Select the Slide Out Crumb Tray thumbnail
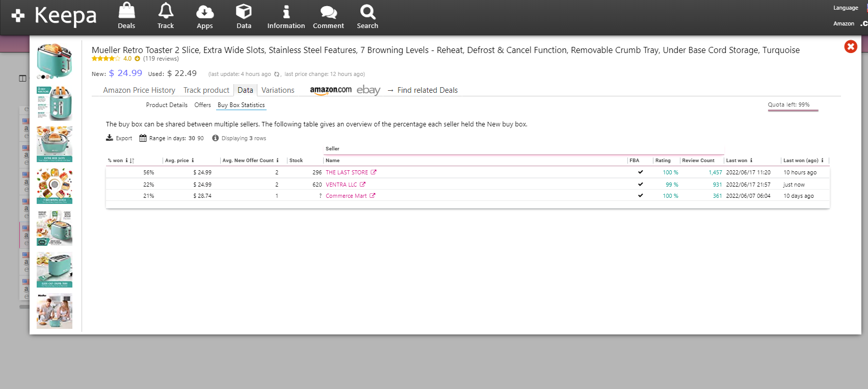This screenshot has width=868, height=389. coord(55,270)
